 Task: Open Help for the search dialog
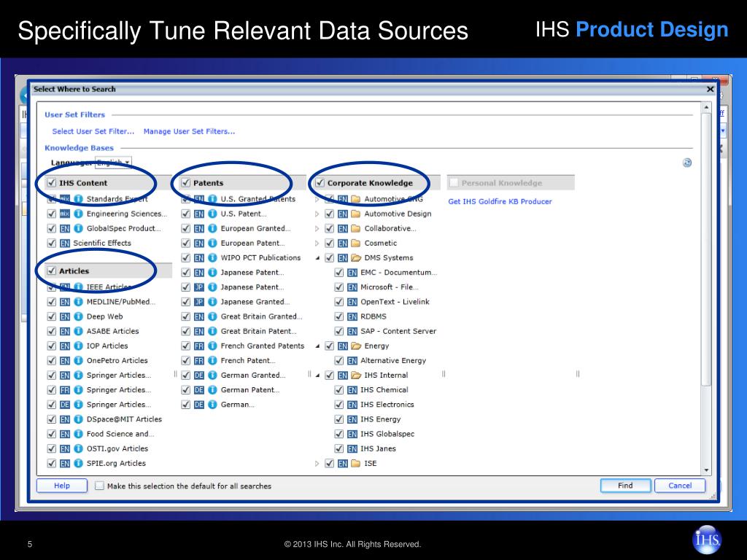[62, 486]
